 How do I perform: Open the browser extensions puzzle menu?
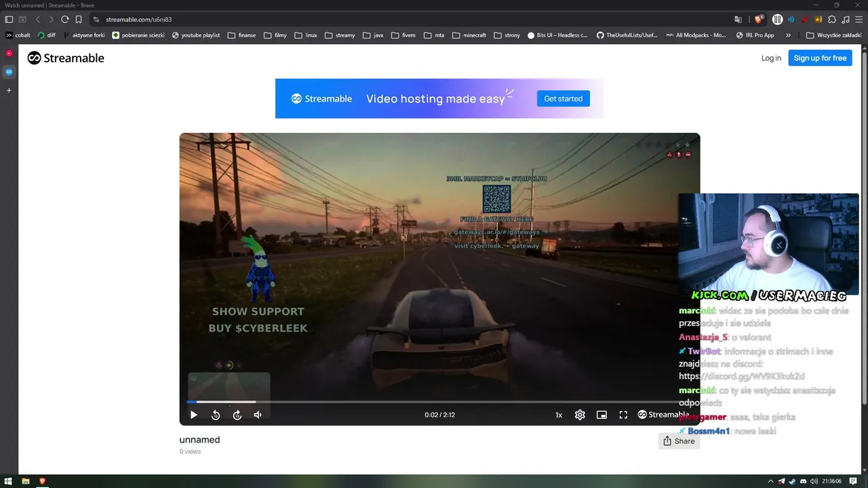pyautogui.click(x=832, y=20)
